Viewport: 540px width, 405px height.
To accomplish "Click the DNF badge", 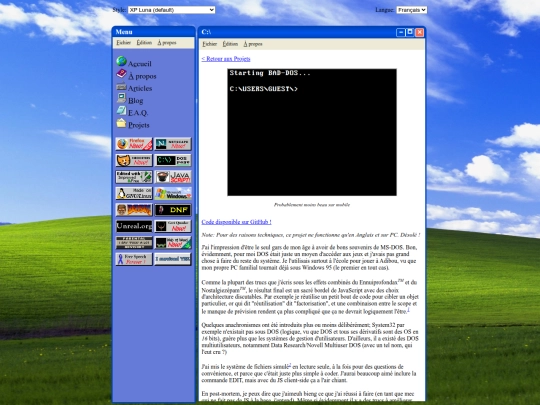I will [x=173, y=210].
